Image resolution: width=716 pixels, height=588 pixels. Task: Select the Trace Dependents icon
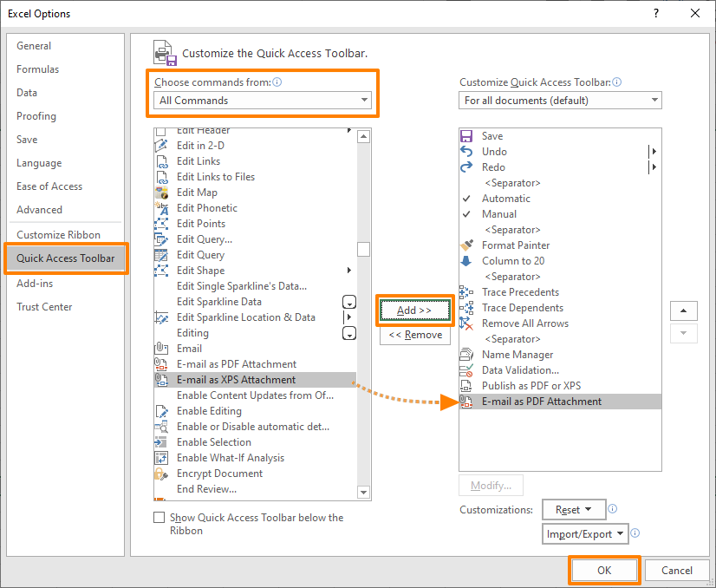click(x=466, y=308)
